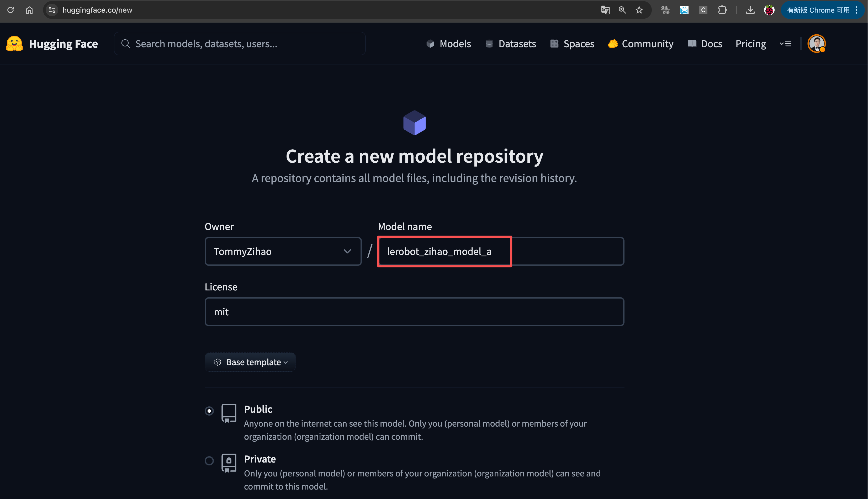This screenshot has width=868, height=499.
Task: Open the Datasets navigation item
Action: coord(511,44)
